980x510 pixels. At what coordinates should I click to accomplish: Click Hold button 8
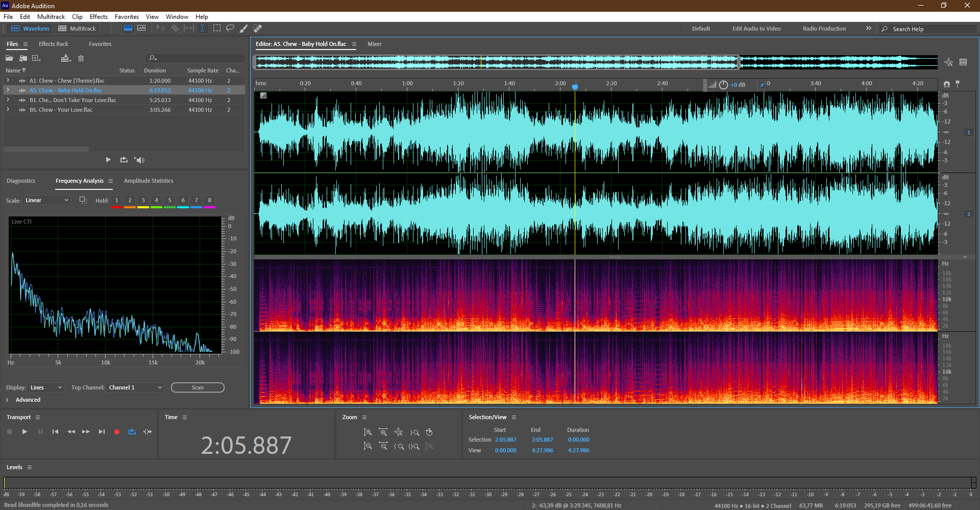209,201
